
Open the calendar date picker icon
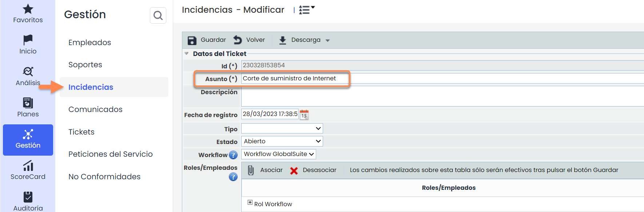pyautogui.click(x=304, y=115)
